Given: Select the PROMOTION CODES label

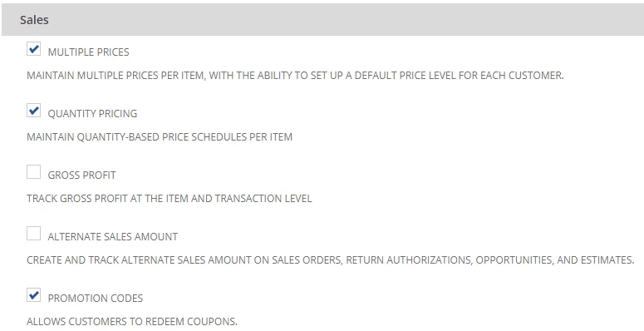Looking at the screenshot, I should click(x=96, y=298).
